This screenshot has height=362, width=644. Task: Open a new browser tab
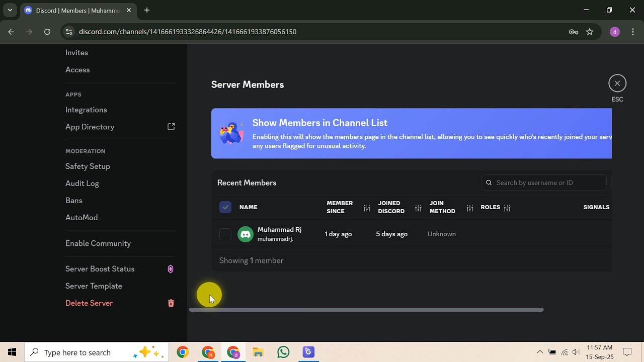point(147,10)
